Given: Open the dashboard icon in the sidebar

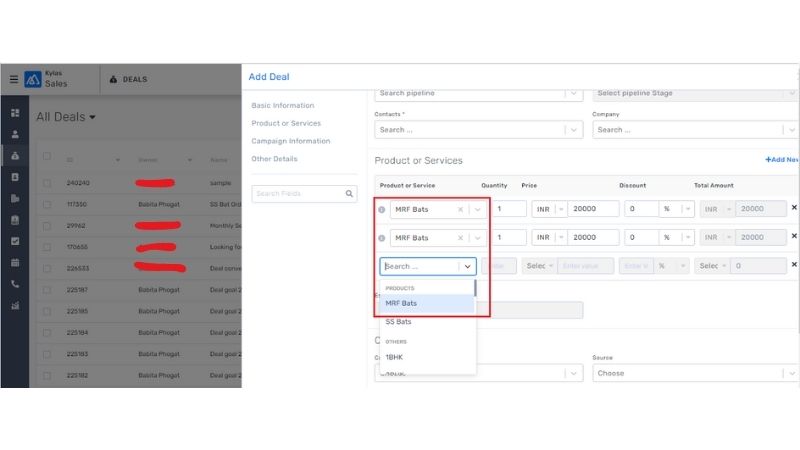Looking at the screenshot, I should tap(14, 113).
